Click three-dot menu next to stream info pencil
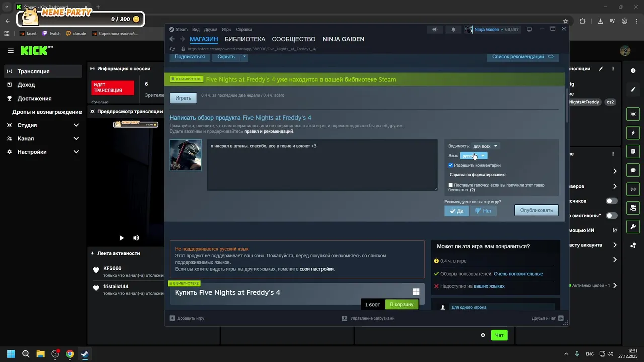The image size is (644, 362). (x=613, y=69)
